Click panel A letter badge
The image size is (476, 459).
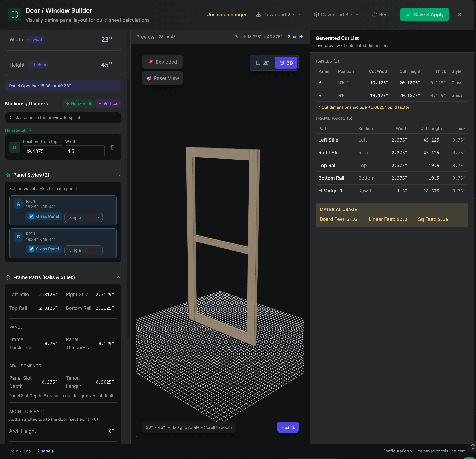point(18,204)
